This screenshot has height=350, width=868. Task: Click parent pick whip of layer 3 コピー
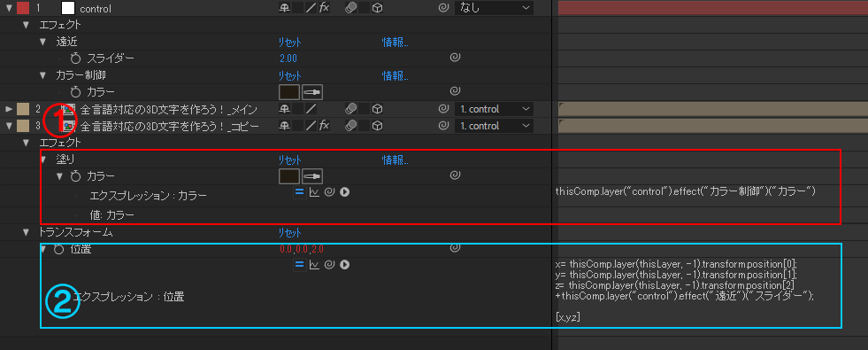pyautogui.click(x=444, y=126)
